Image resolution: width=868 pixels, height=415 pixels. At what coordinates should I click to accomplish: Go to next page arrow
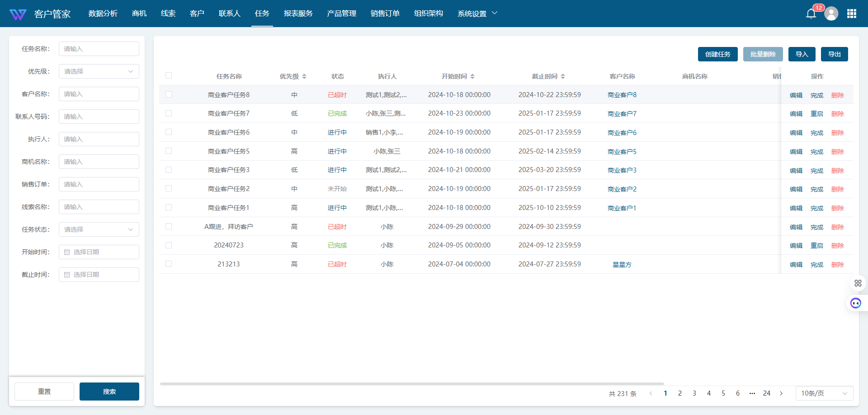tap(781, 393)
